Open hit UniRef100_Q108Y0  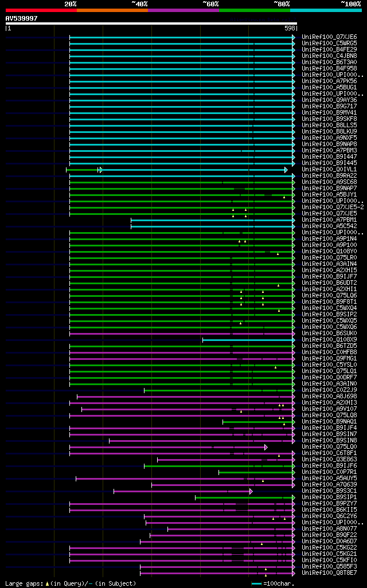tap(330, 252)
